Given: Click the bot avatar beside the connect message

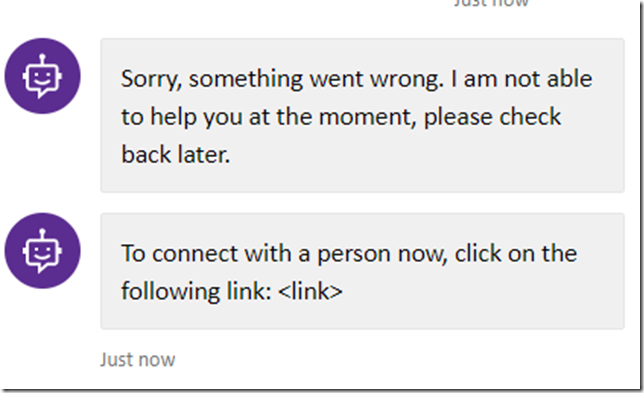Looking at the screenshot, I should click(42, 251).
